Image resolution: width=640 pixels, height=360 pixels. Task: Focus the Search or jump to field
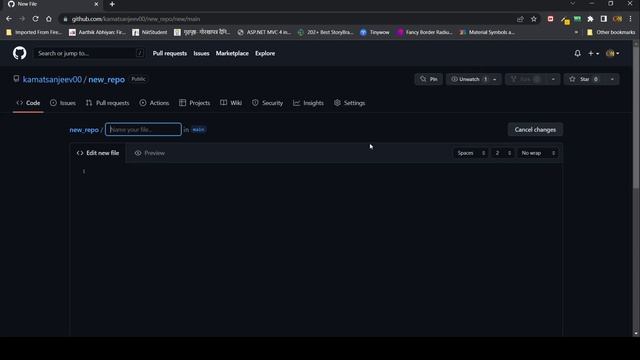(89, 53)
